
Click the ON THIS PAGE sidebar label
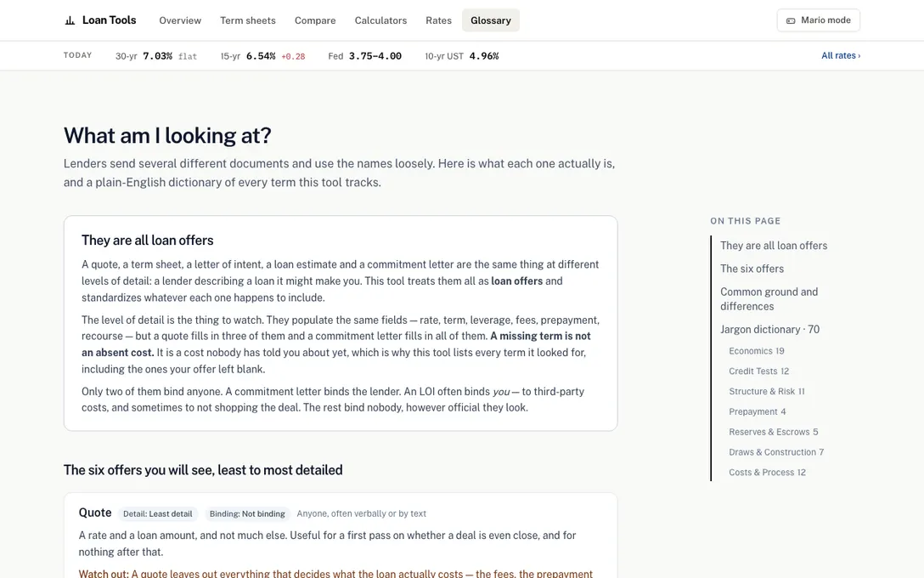745,221
